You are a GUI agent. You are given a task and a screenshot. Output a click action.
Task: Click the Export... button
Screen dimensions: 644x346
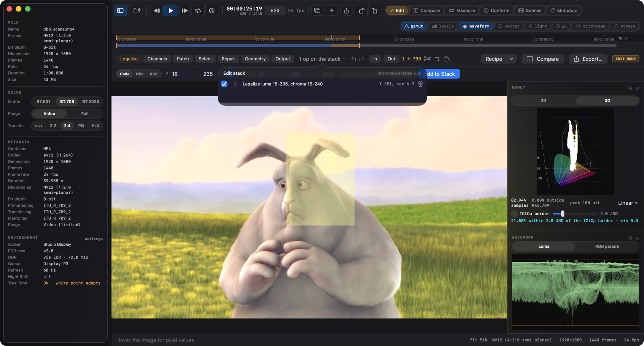pyautogui.click(x=588, y=59)
